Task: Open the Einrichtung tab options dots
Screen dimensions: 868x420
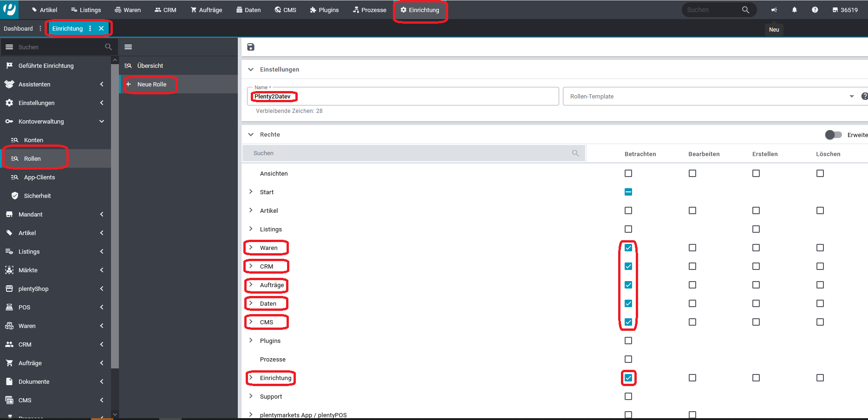Action: click(90, 28)
